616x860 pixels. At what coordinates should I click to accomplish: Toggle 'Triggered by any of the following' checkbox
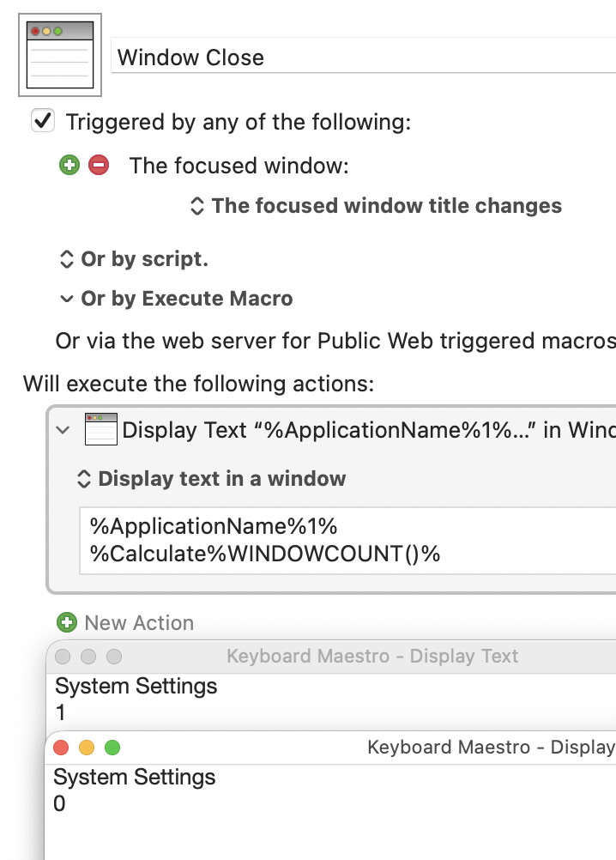point(43,121)
